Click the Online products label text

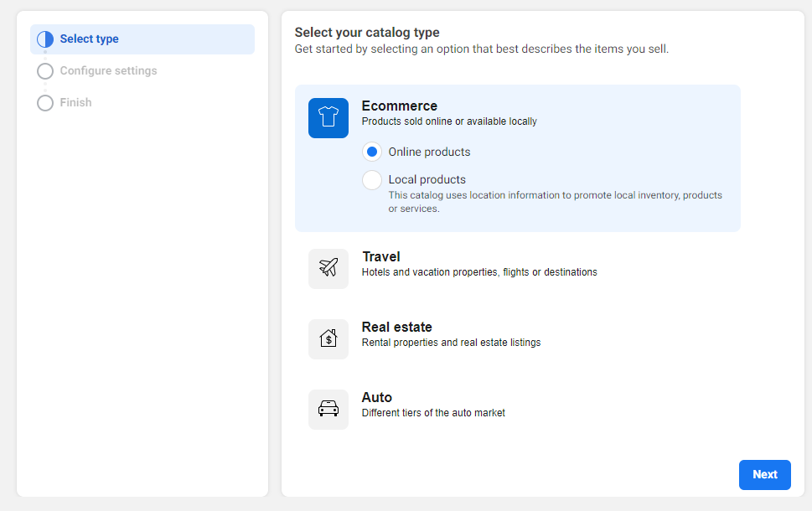coord(429,152)
